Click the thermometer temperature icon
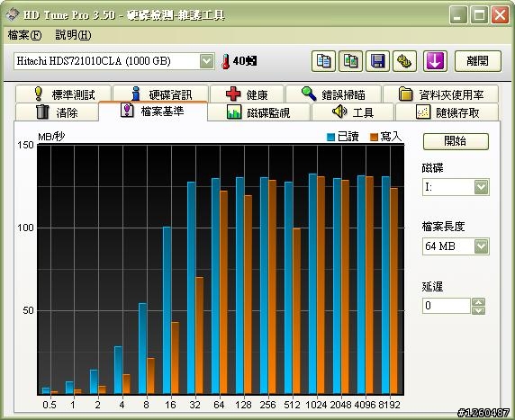The image size is (515, 420). [x=226, y=61]
